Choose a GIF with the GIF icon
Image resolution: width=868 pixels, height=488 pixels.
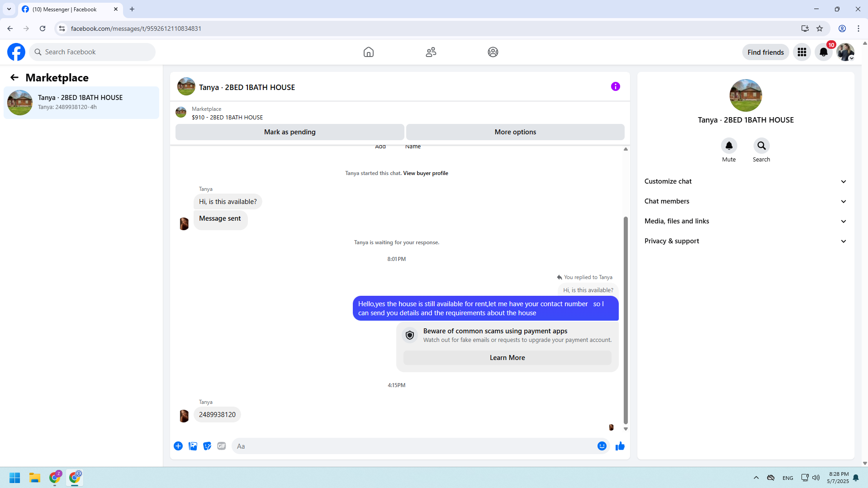click(222, 446)
